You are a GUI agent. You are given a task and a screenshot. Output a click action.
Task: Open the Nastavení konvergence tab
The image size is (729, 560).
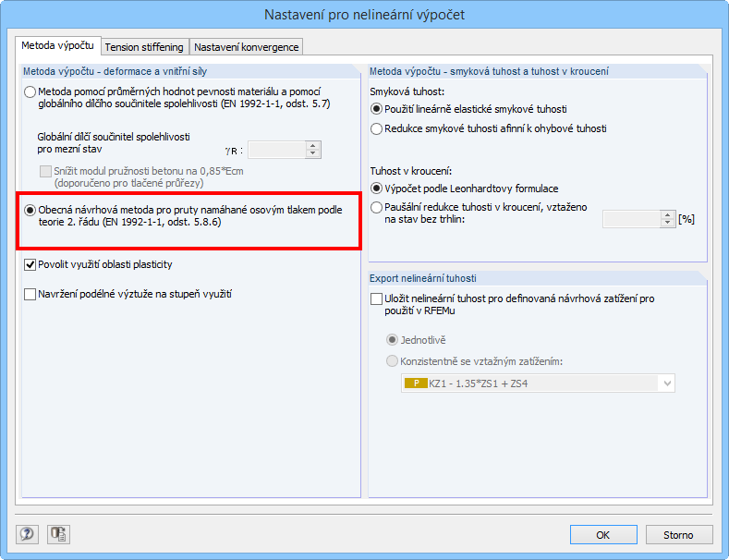(x=246, y=47)
